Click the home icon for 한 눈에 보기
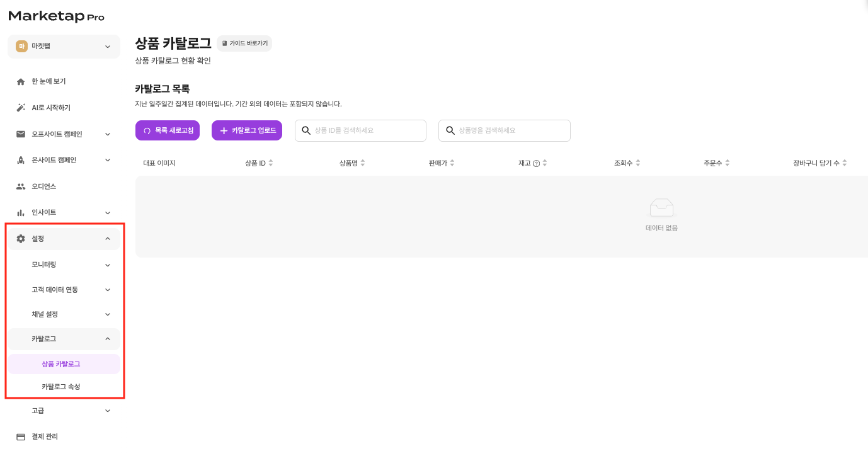 (x=21, y=82)
